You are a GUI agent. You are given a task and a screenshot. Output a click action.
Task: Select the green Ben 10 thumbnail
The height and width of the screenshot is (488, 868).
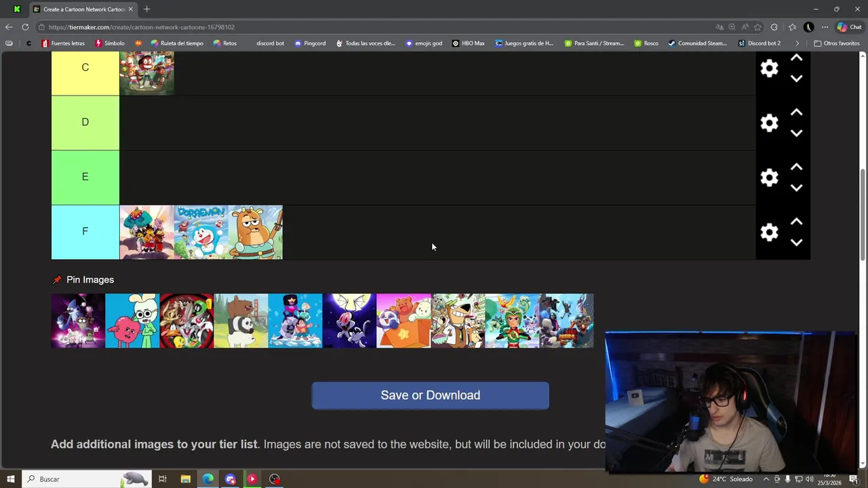click(x=512, y=321)
